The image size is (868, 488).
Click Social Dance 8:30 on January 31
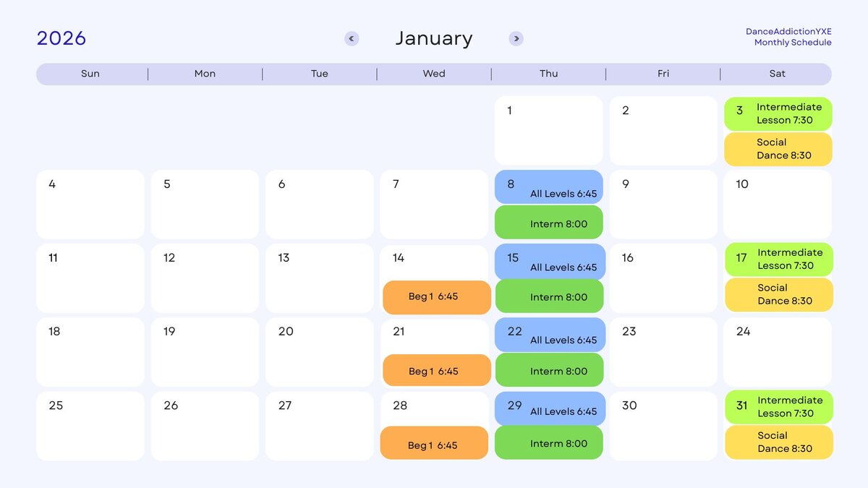click(x=779, y=442)
